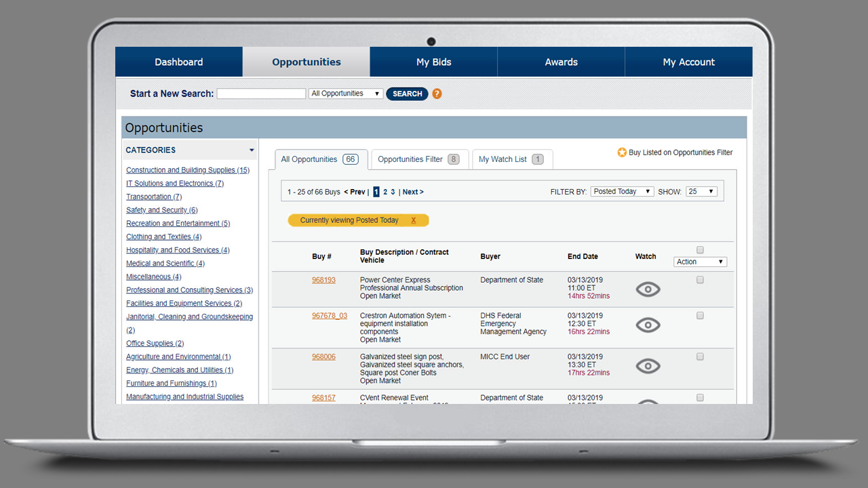868x488 pixels.
Task: Switch to the My Bids tab
Action: (x=433, y=62)
